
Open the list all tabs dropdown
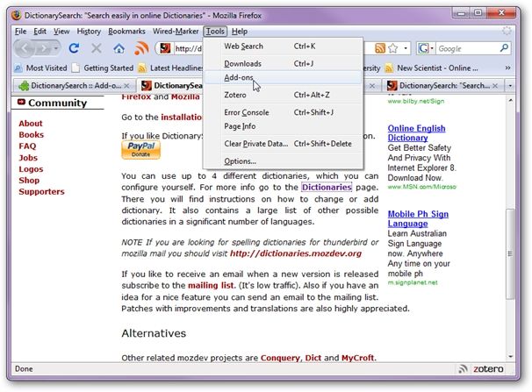tap(510, 86)
